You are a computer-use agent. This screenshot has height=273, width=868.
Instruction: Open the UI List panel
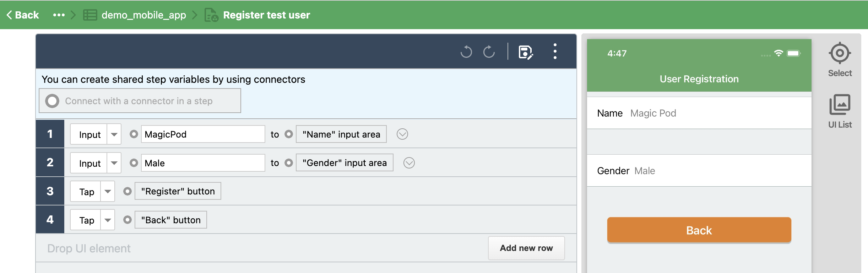coord(840,111)
